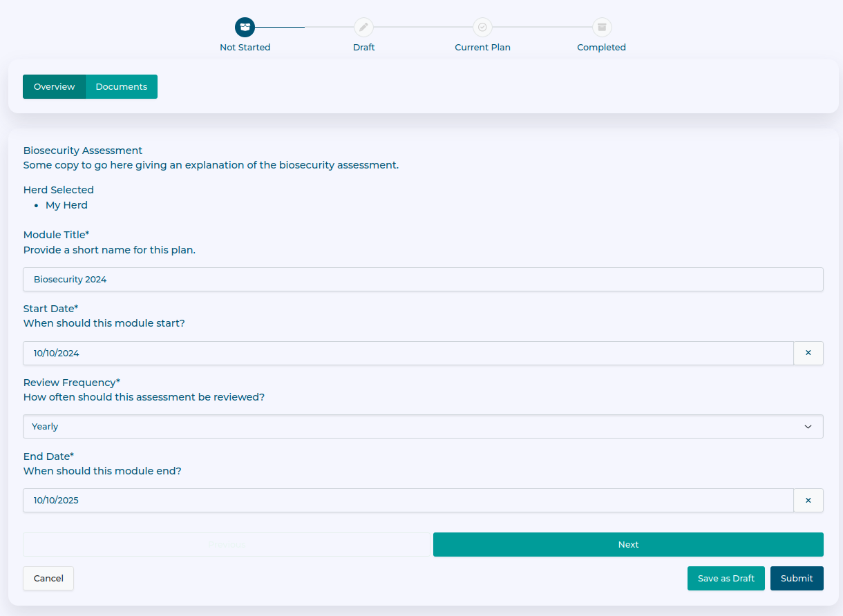
Task: Click the Submit button
Action: coord(796,579)
